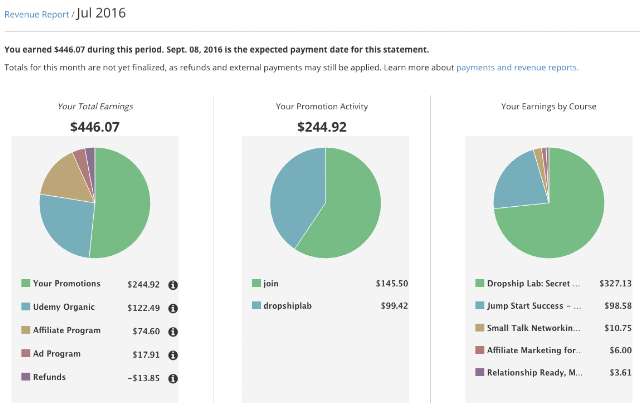Select Dropship Lab: Secret course entry

pos(533,283)
